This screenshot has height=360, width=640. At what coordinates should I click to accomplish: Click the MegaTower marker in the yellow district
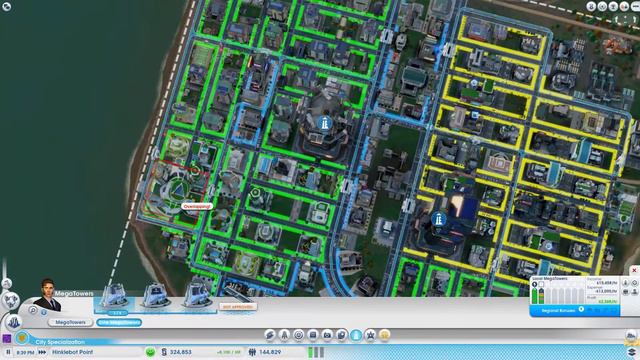(439, 219)
